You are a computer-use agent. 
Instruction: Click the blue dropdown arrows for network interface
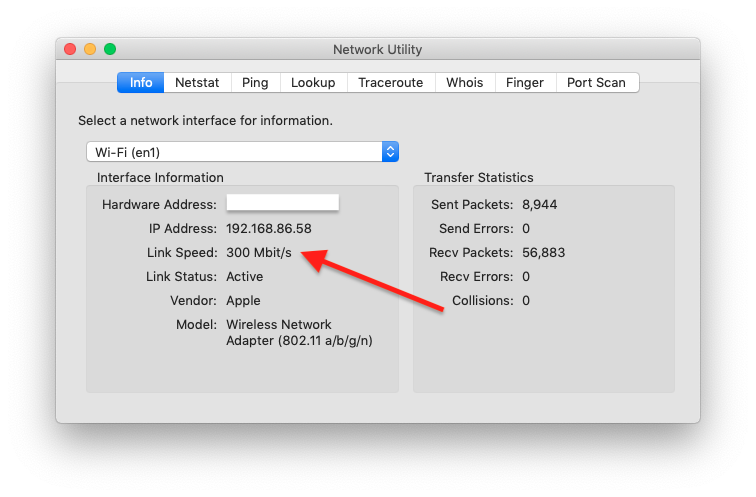click(390, 152)
